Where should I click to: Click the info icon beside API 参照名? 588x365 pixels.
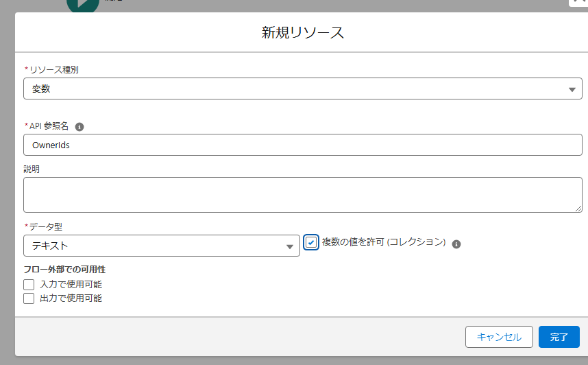pos(79,127)
